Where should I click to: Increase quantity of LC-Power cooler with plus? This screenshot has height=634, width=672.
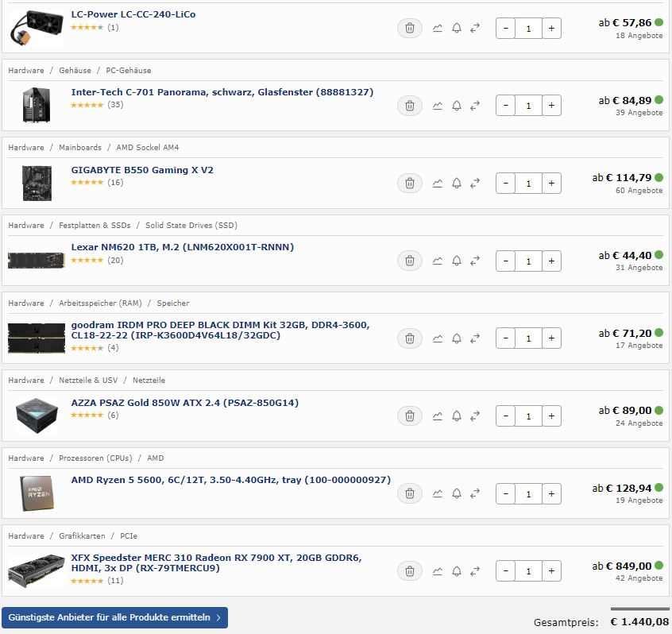pos(551,29)
